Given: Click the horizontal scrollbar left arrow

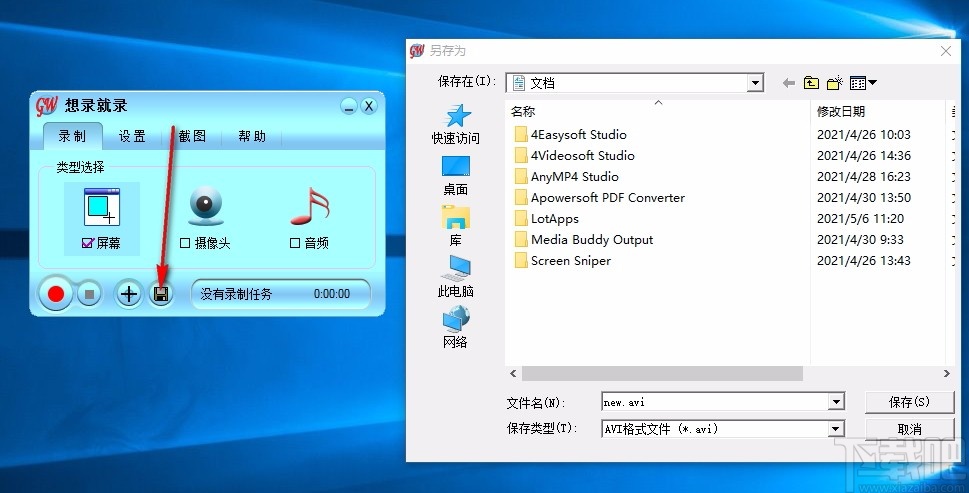Looking at the screenshot, I should [514, 374].
